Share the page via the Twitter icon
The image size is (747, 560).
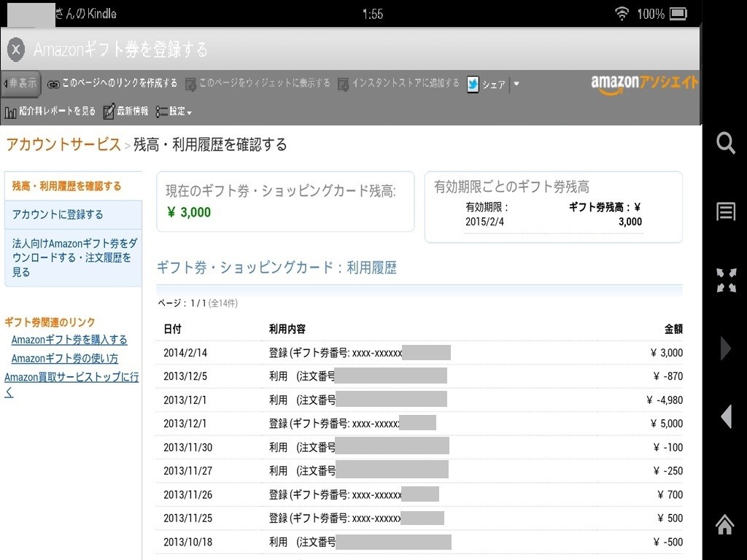point(473,84)
